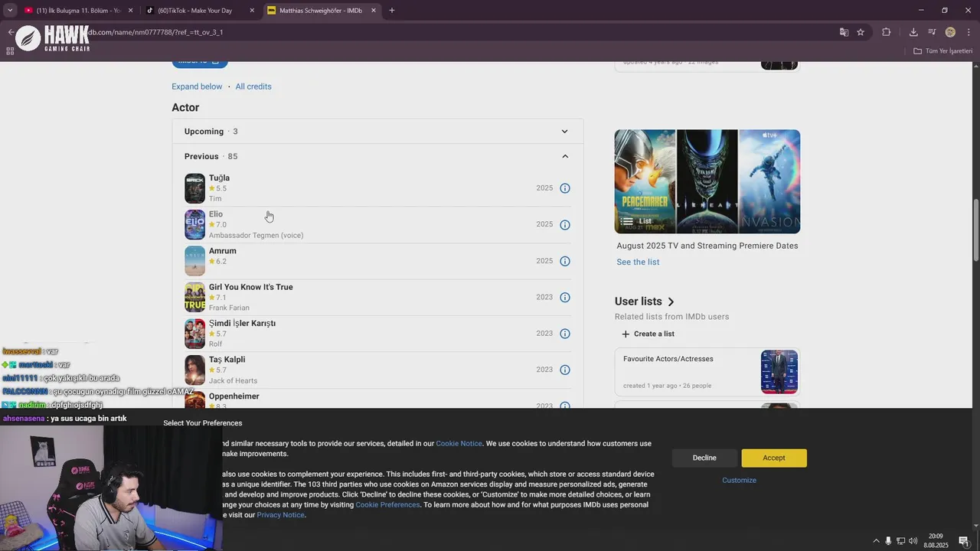Open new browser tab with plus
The image size is (980, 551).
click(392, 11)
